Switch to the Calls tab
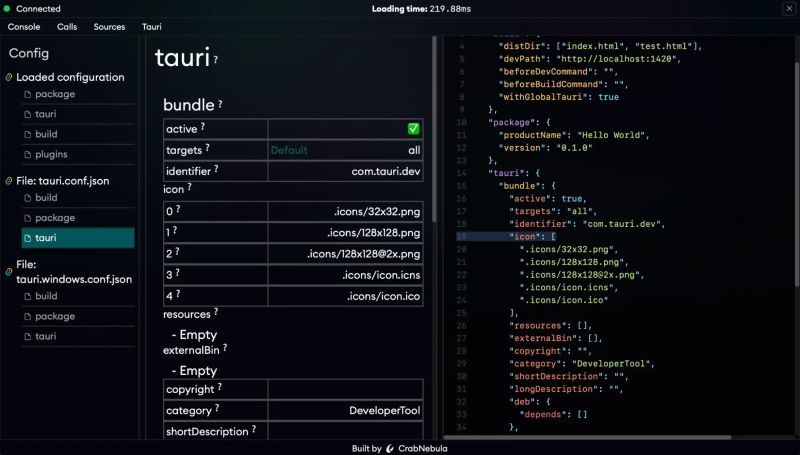 [67, 27]
